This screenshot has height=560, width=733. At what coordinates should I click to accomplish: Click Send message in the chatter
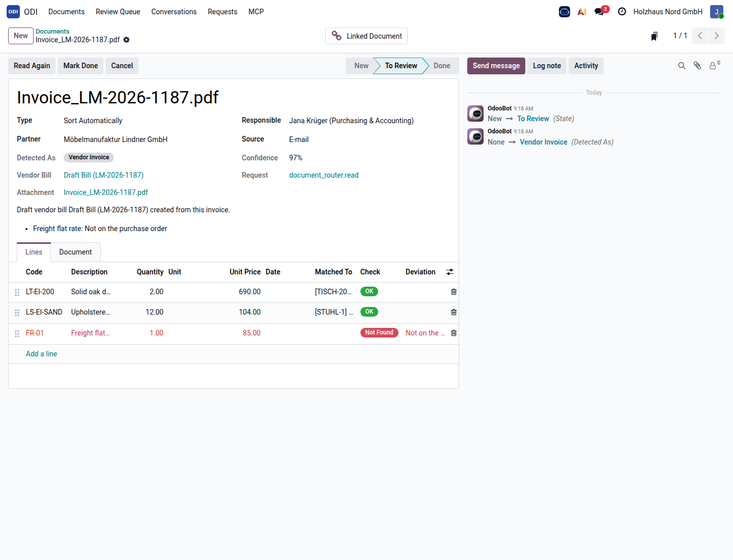496,66
